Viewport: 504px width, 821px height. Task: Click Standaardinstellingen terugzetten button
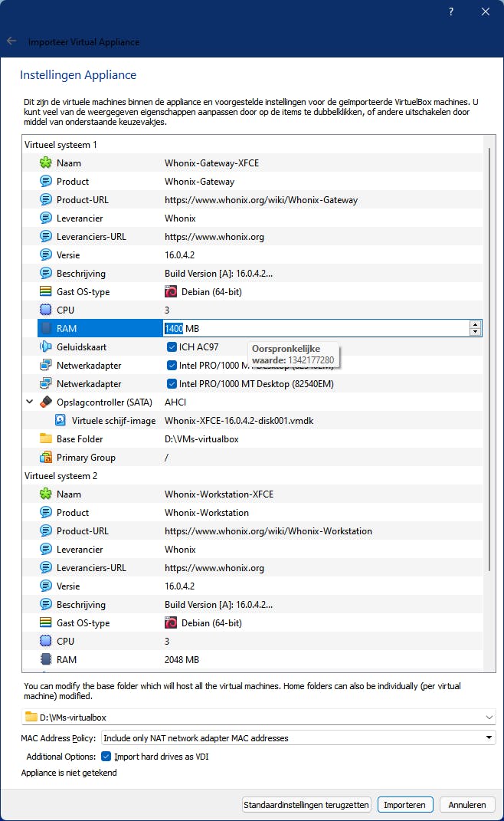click(306, 805)
